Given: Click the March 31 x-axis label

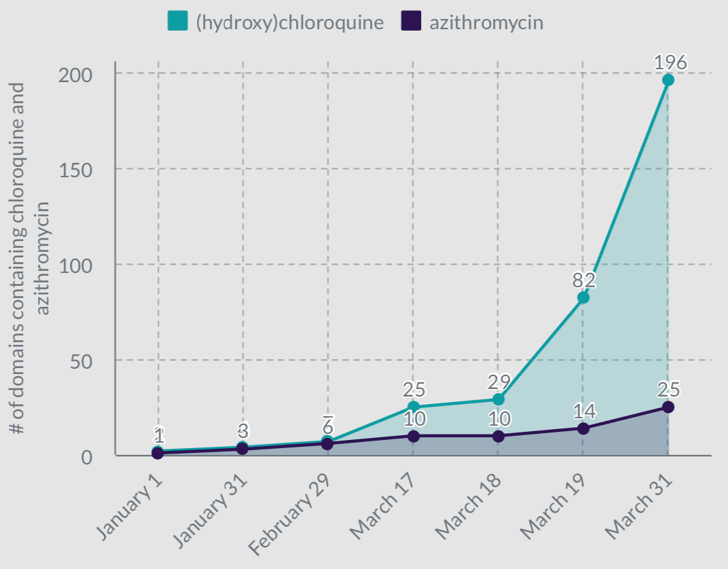Looking at the screenshot, I should 639,505.
